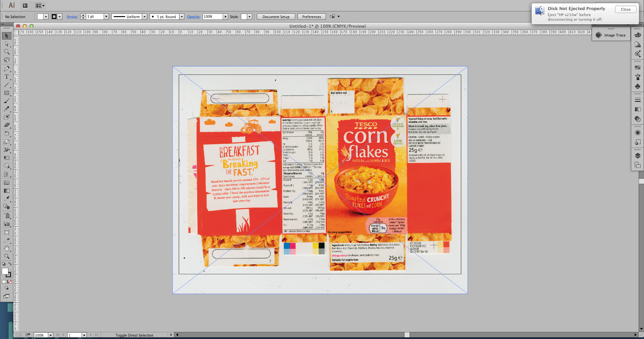Open the Brushes panel icon

[x=638, y=77]
